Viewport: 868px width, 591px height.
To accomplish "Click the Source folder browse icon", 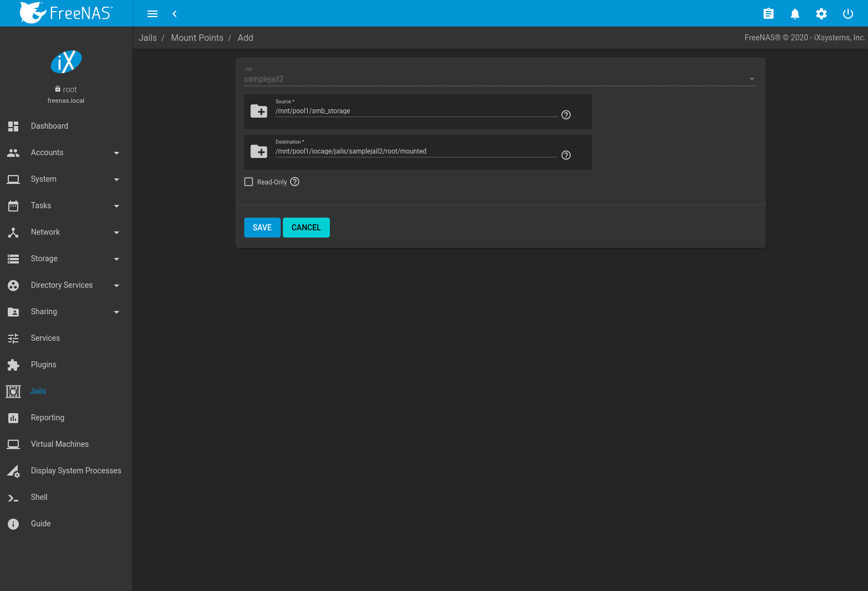I will click(x=259, y=111).
